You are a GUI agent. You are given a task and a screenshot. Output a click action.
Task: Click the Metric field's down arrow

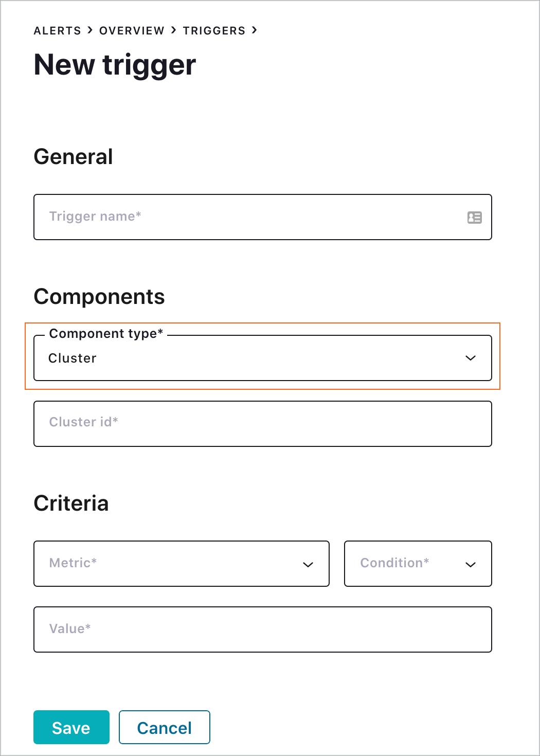(x=308, y=564)
